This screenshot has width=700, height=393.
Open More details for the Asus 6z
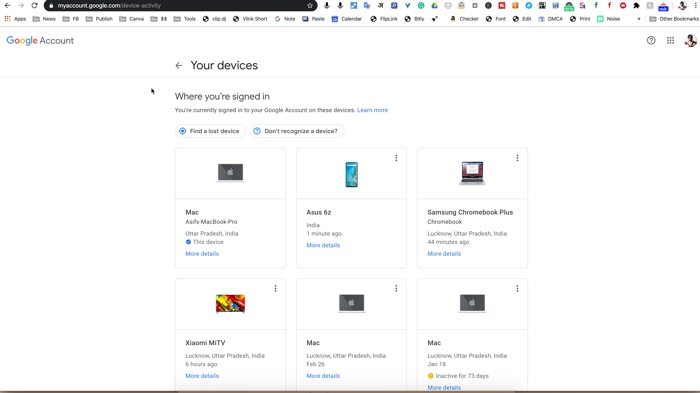[x=323, y=245]
